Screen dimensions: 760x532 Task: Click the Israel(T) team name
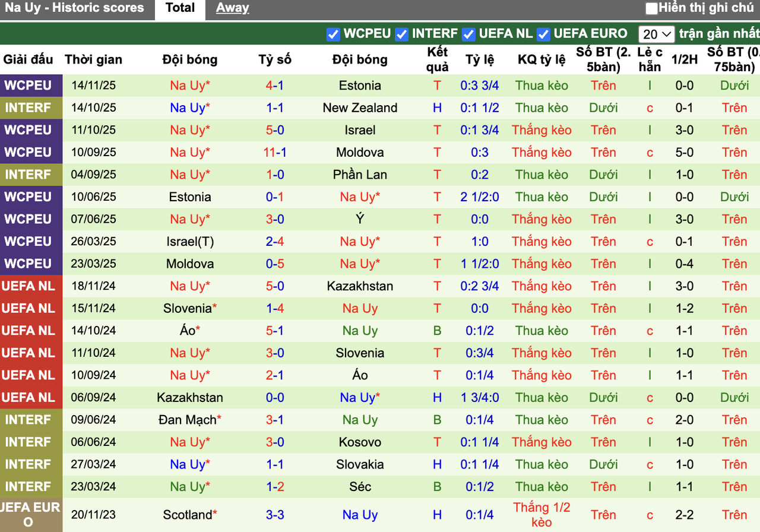click(x=190, y=242)
